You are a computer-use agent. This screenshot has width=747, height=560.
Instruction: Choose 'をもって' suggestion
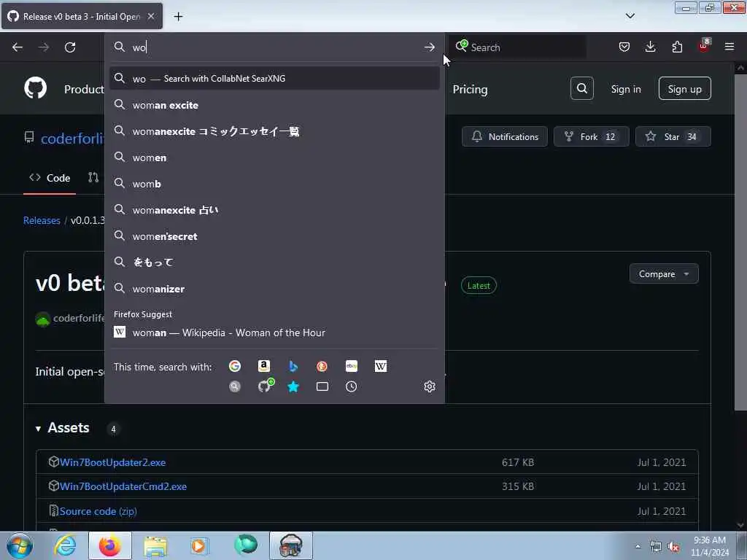pyautogui.click(x=274, y=262)
